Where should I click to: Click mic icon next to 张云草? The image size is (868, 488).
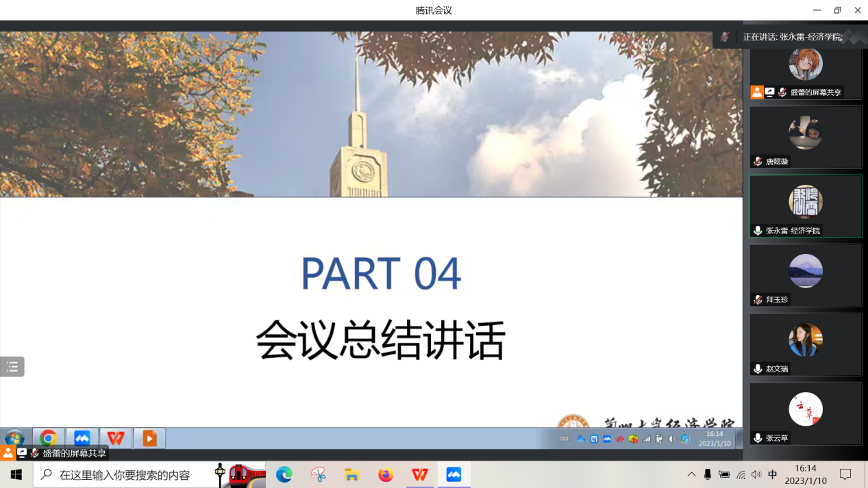coord(758,438)
